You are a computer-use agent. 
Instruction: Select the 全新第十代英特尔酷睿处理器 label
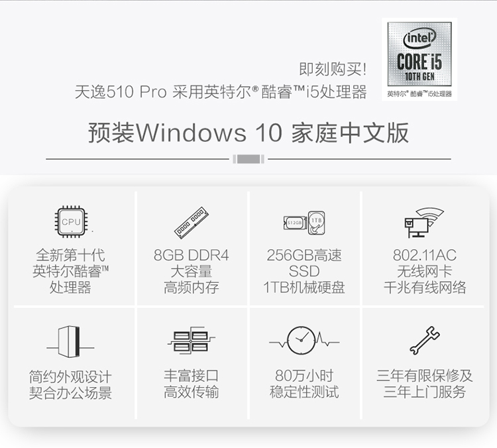point(70,271)
